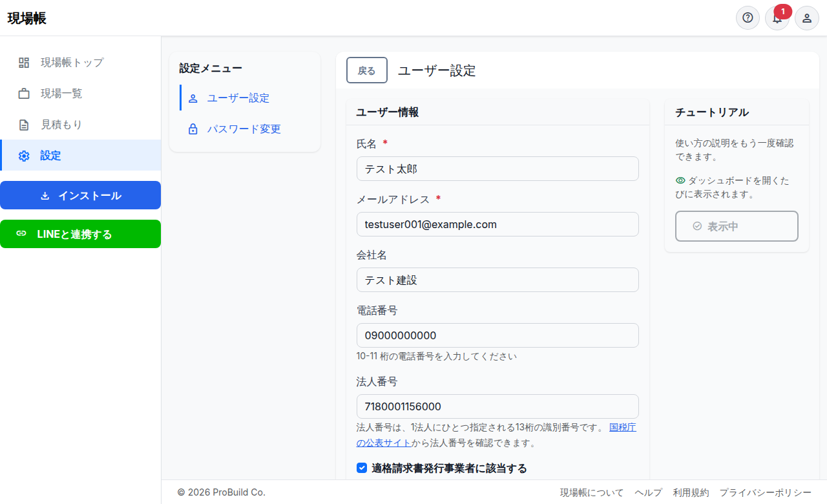The height and width of the screenshot is (504, 827).
Task: Open 現場一覧 in sidebar
Action: coord(81,94)
